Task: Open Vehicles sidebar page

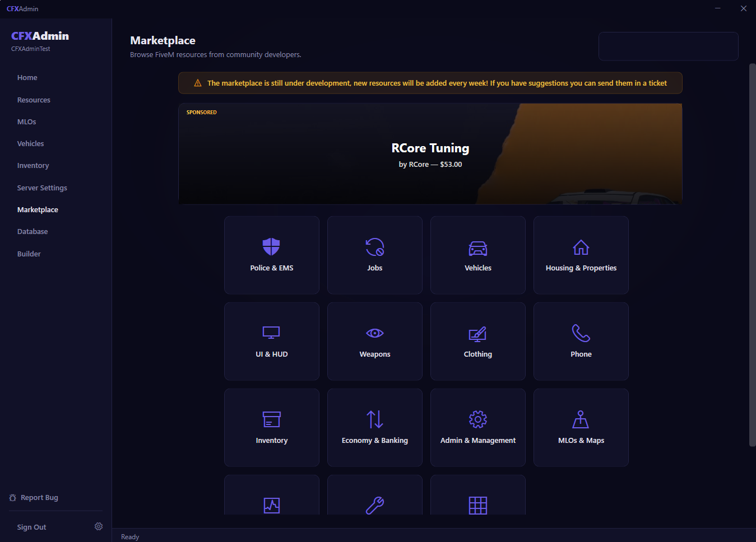Action: [30, 144]
